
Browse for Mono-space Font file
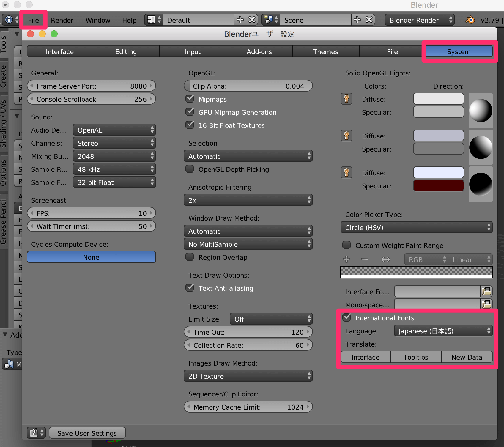(x=486, y=304)
